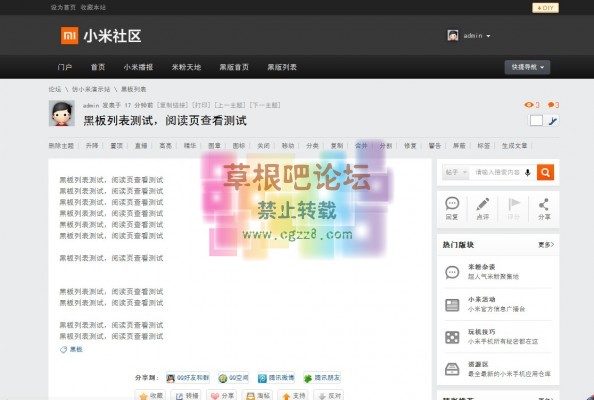594x400 pixels.
Task: Share to 腾讯微博 icon
Action: coord(262,378)
